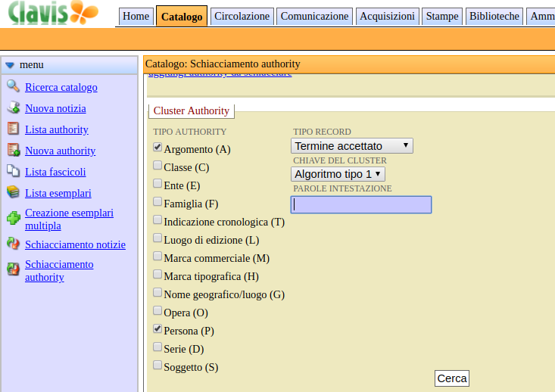
Task: Open the Schiacciamento authority sidebar link
Action: [x=59, y=271]
